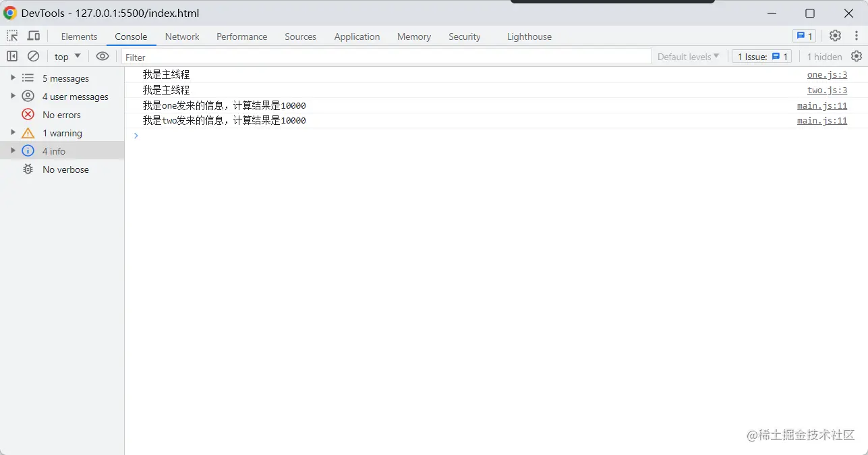Click the issues badge showing 1
This screenshot has width=868, height=455.
point(804,36)
